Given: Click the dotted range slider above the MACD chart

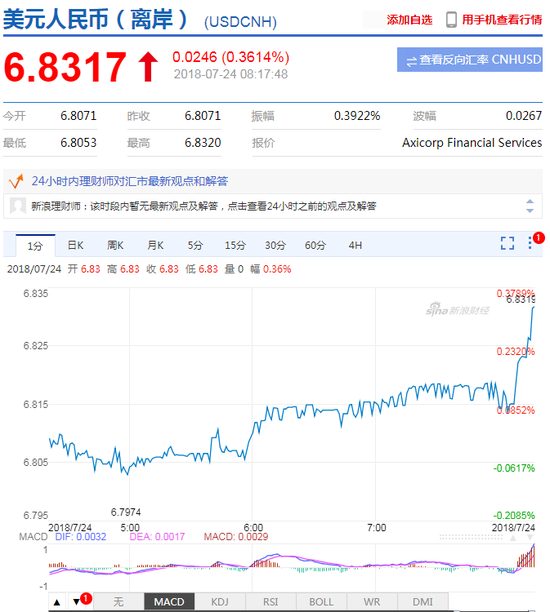Looking at the screenshot, I should [x=471, y=537].
